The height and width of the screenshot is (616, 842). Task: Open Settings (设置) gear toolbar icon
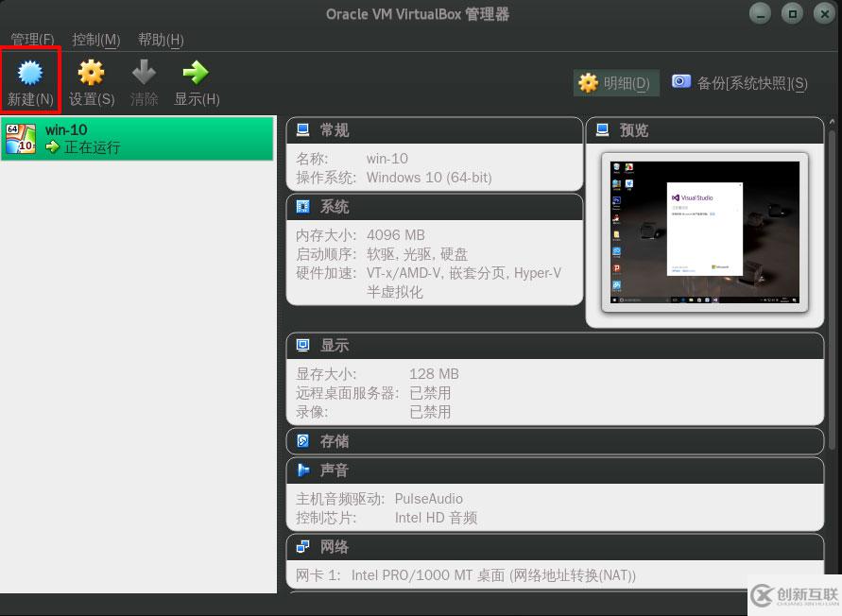(91, 73)
